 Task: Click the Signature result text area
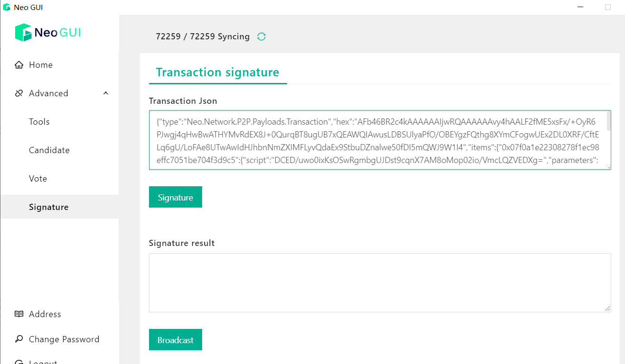click(380, 282)
